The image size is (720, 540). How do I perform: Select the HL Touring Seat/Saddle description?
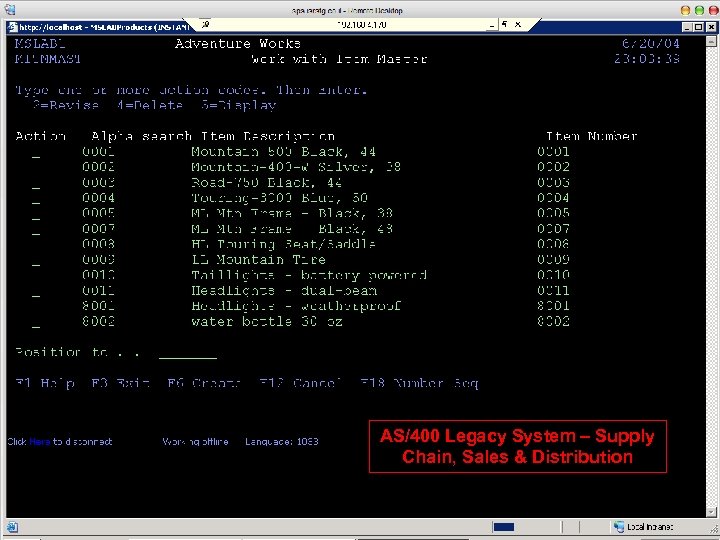pos(283,244)
